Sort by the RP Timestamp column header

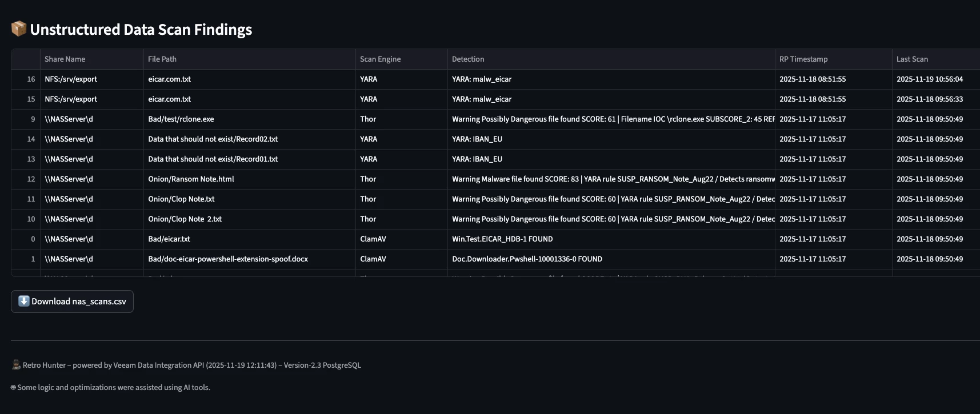(x=803, y=59)
